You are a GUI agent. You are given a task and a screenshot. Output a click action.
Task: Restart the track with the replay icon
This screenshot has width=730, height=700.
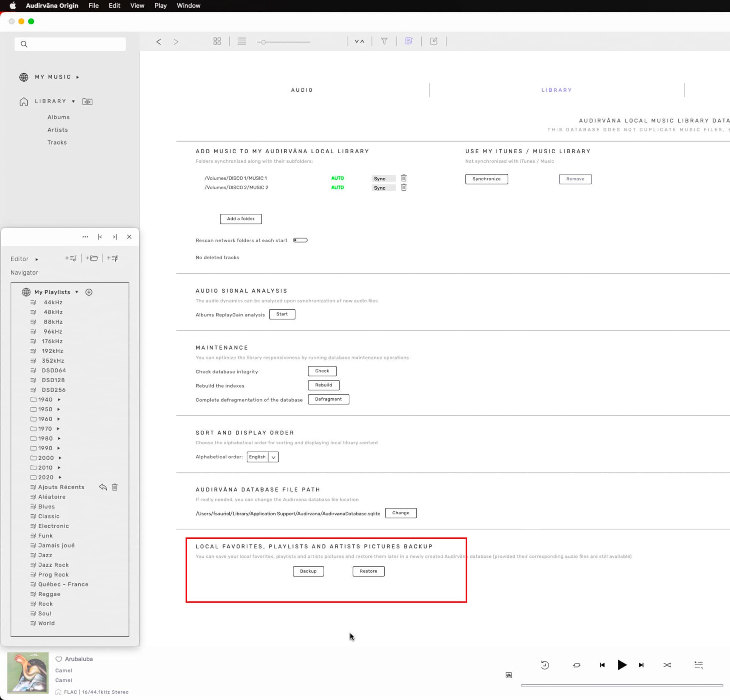coord(545,665)
